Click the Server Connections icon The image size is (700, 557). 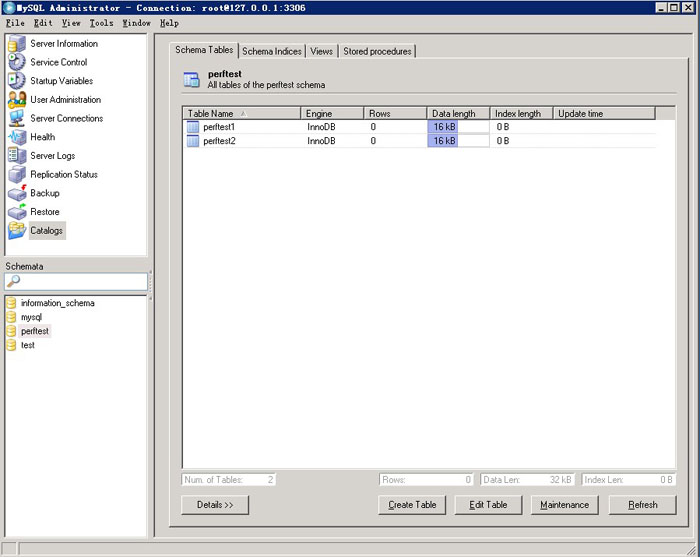17,118
